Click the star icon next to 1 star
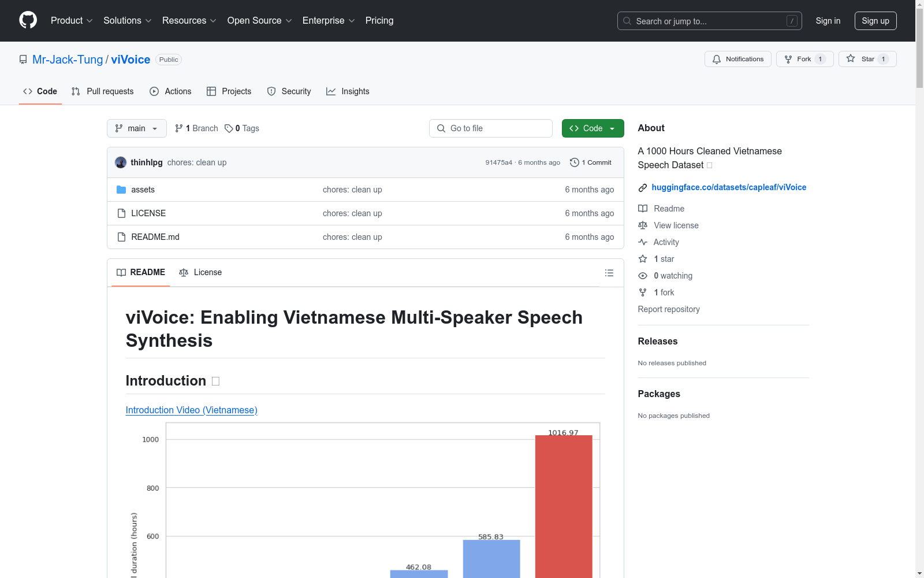924x578 pixels. pos(643,259)
